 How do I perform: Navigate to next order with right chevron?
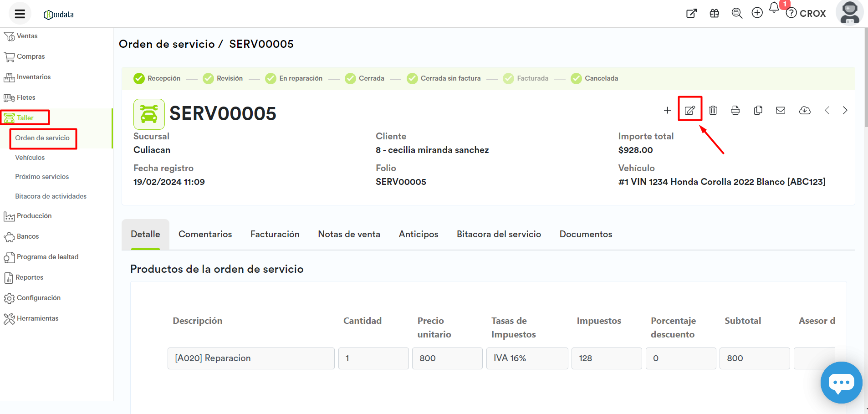tap(845, 110)
